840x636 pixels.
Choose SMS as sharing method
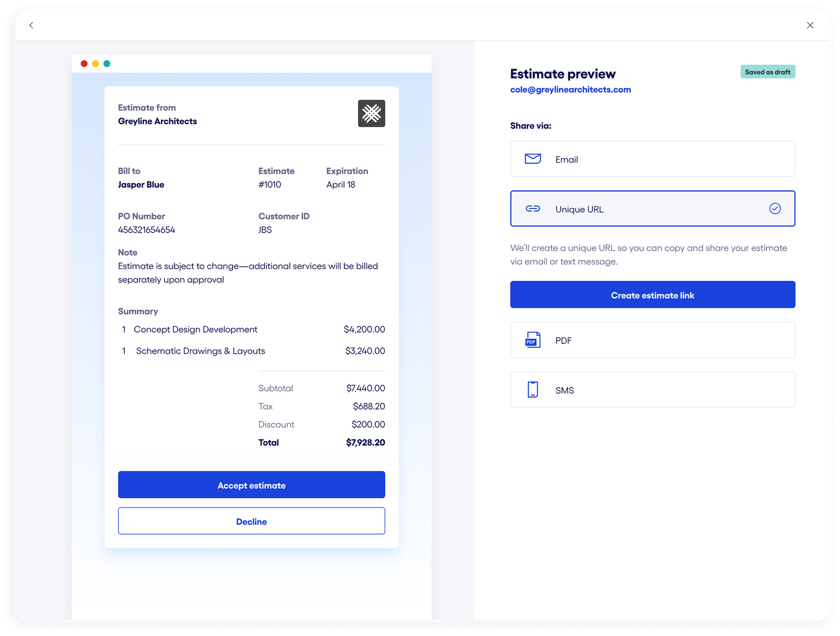(652, 390)
